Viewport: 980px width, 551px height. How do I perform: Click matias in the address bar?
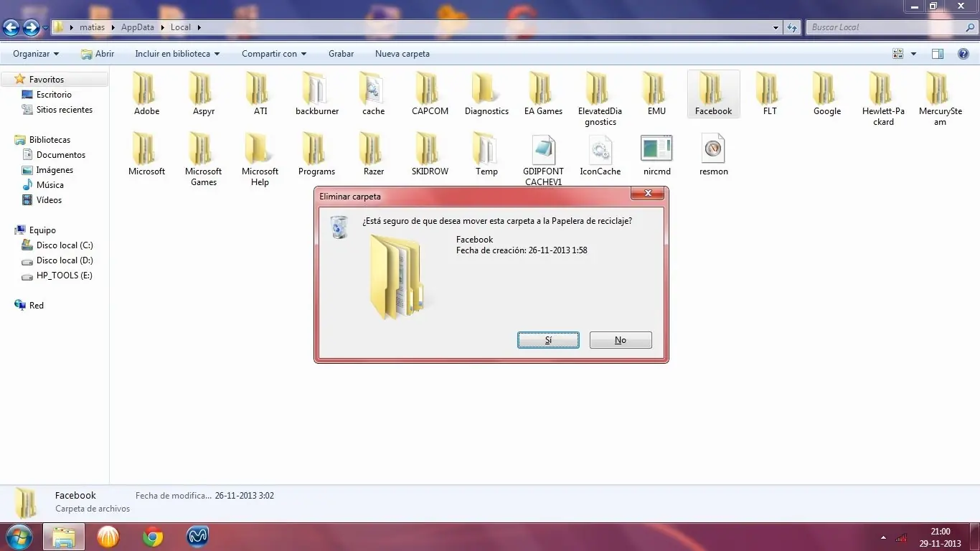click(93, 27)
